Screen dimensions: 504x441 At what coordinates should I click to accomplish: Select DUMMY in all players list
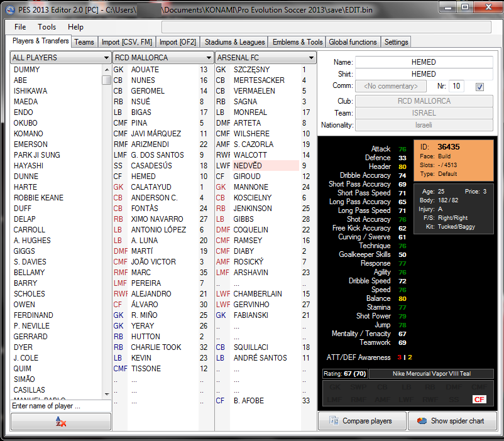[x=26, y=70]
